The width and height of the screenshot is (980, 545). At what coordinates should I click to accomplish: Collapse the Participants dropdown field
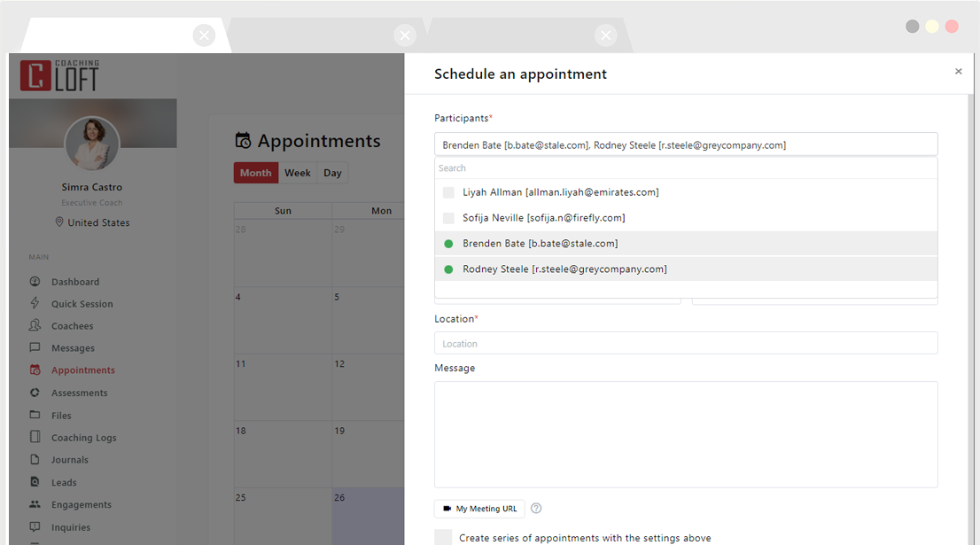686,144
